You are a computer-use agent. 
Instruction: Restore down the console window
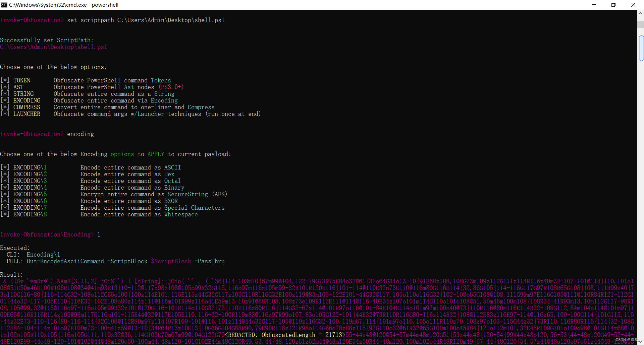(613, 5)
